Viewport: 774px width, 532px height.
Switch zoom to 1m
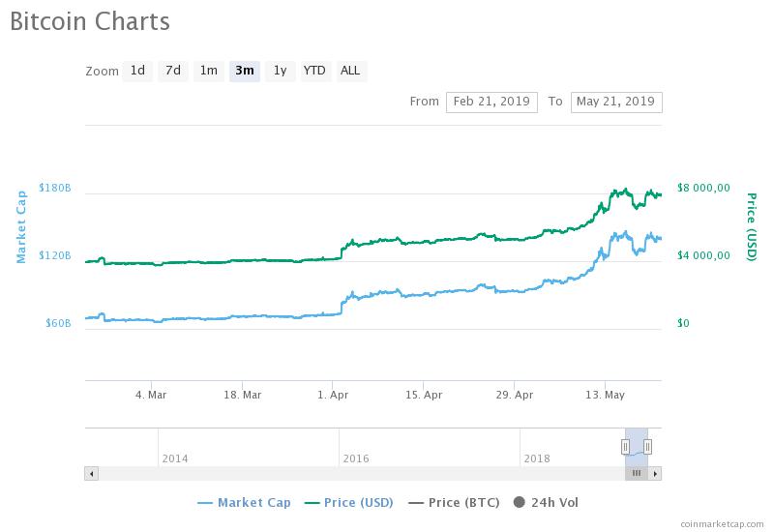tap(208, 71)
